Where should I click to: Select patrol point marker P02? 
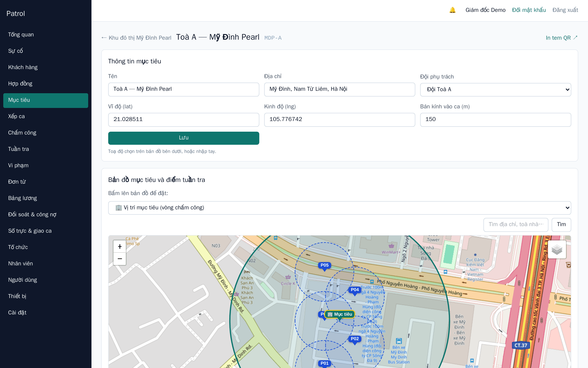[354, 339]
